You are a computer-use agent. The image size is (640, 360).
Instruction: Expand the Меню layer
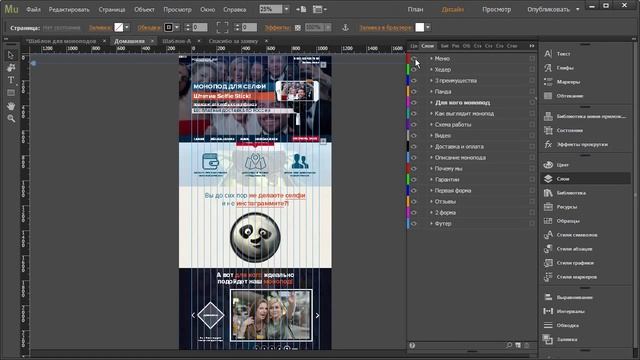(431, 58)
